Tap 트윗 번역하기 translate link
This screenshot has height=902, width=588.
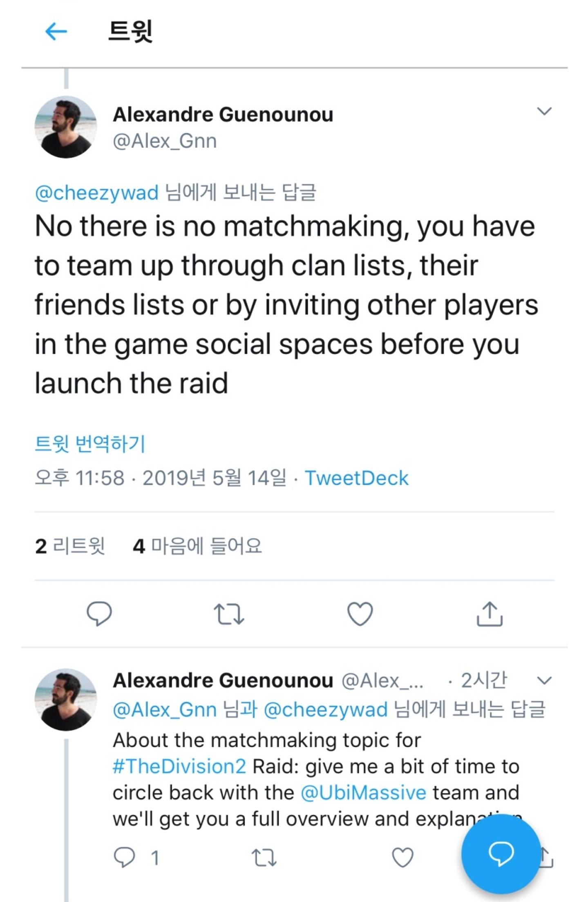[x=90, y=444]
